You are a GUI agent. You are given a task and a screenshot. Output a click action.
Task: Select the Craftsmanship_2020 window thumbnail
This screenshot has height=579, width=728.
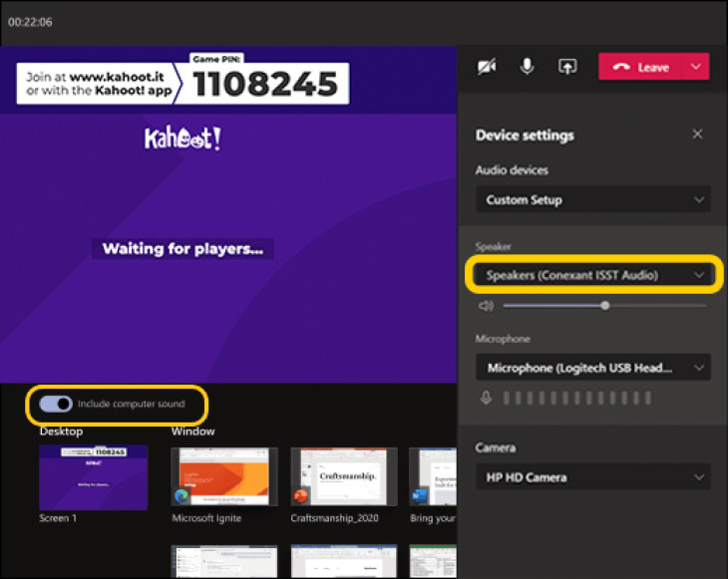(343, 477)
